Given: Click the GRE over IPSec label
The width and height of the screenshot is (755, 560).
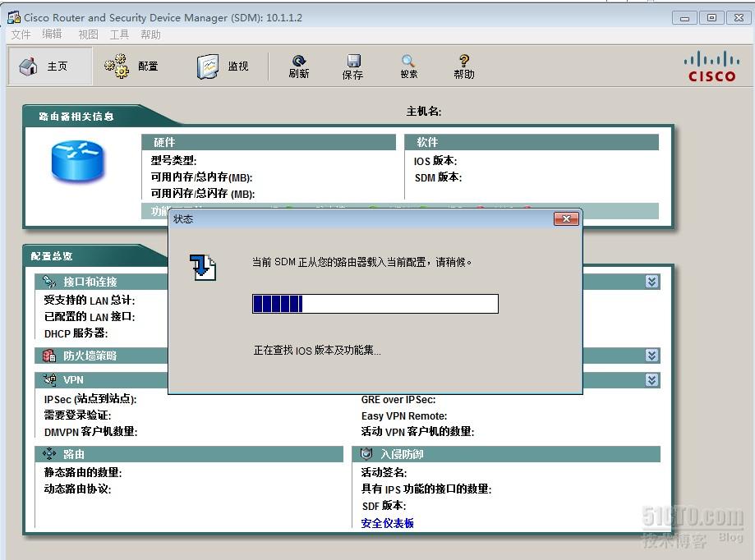Looking at the screenshot, I should coord(398,399).
